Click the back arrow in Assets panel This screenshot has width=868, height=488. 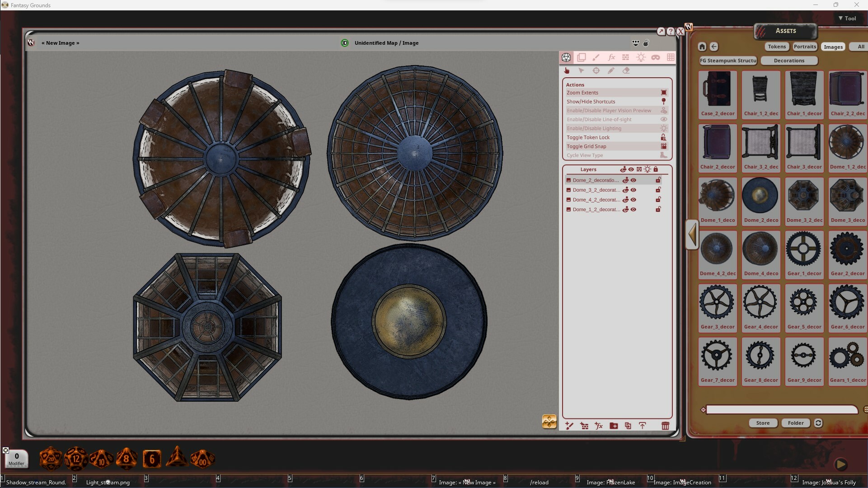pyautogui.click(x=715, y=47)
